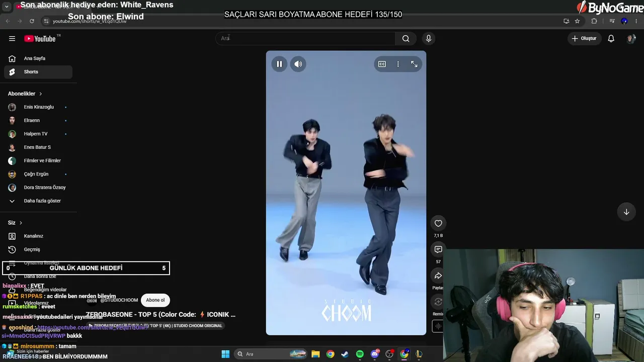Open League of Legends from the taskbar
644x362 pixels.
click(x=419, y=354)
